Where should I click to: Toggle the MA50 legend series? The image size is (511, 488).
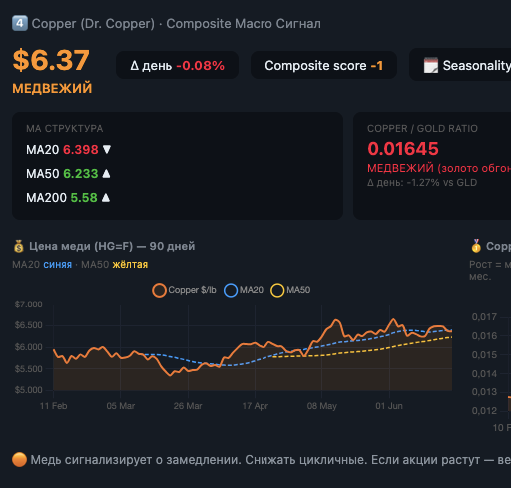[290, 290]
